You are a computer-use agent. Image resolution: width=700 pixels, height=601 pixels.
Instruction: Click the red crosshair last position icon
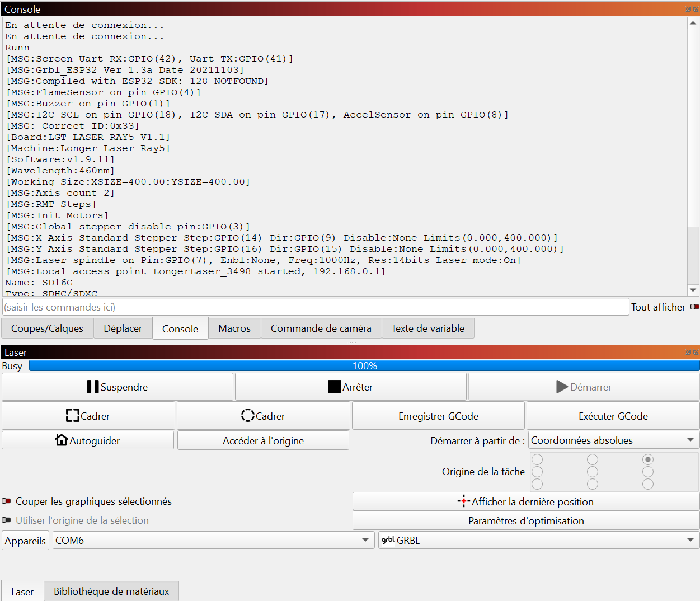point(463,501)
